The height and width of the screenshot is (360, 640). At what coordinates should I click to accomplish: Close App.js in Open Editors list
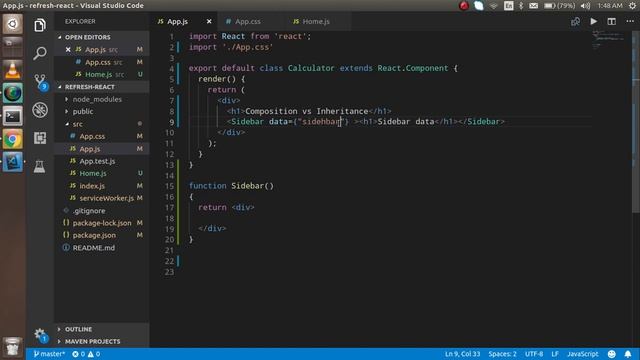click(68, 49)
